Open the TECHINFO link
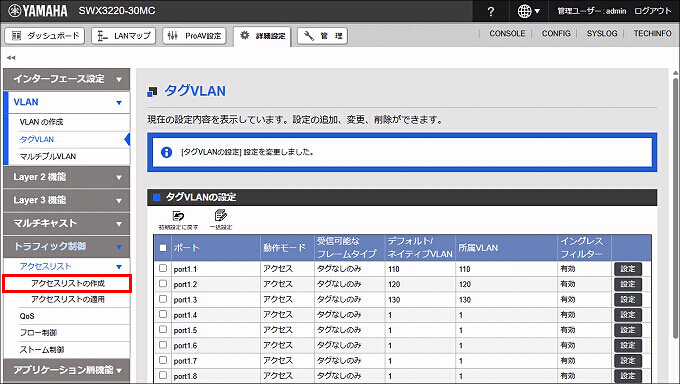Viewport: 680px width, 384px height. click(652, 33)
